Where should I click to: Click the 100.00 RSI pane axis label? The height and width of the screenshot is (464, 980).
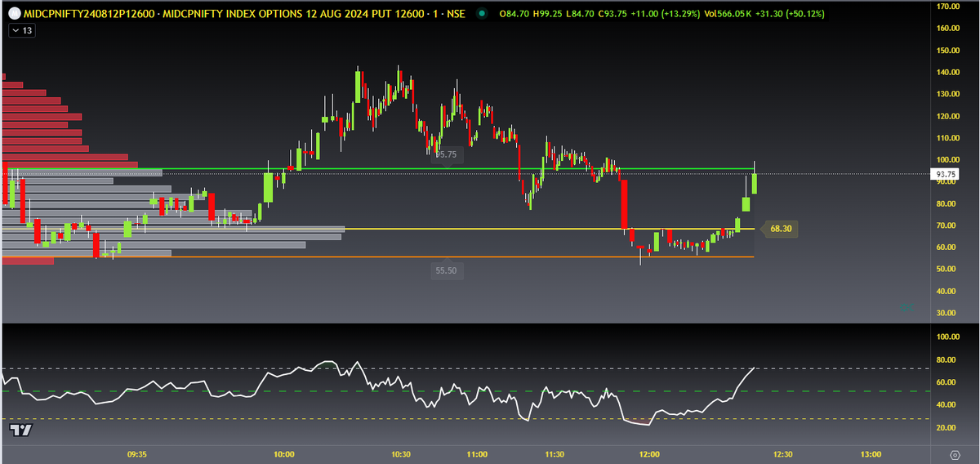coord(947,337)
